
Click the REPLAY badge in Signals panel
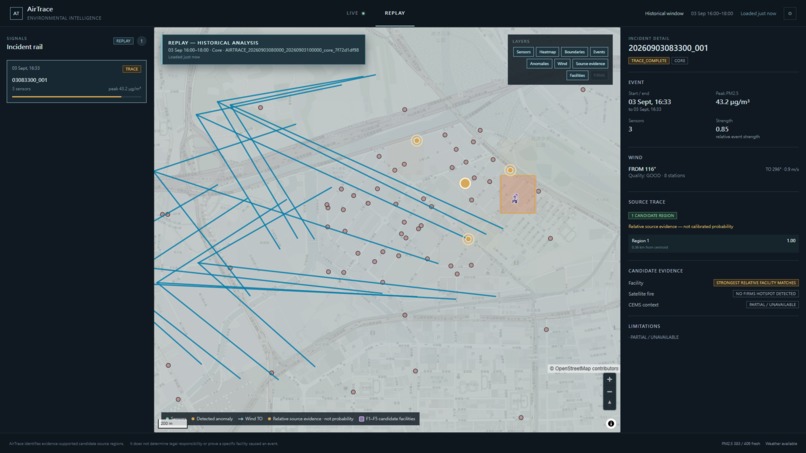click(x=123, y=41)
